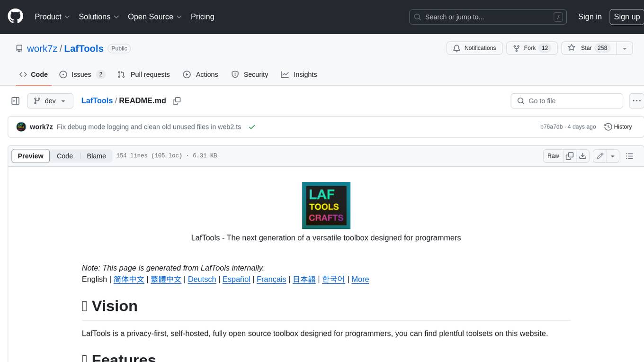Viewport: 644px width, 362px height.
Task: Open the work7z commit author avatar
Action: pos(21,127)
